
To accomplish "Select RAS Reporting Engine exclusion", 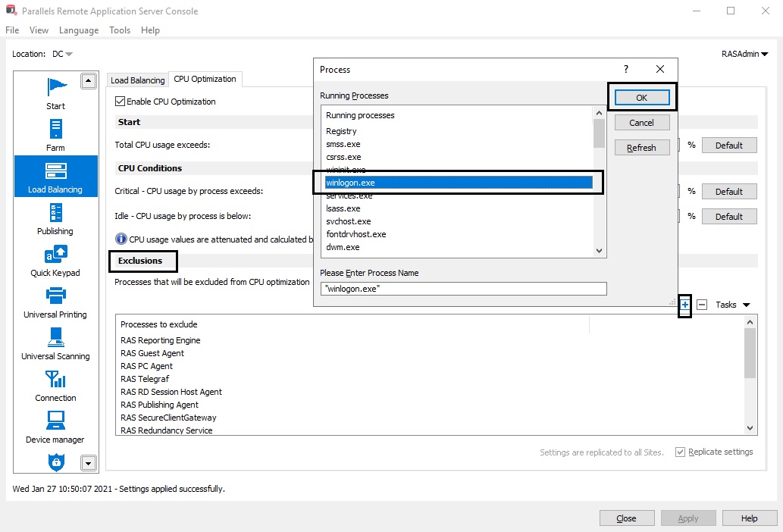I will click(x=160, y=340).
